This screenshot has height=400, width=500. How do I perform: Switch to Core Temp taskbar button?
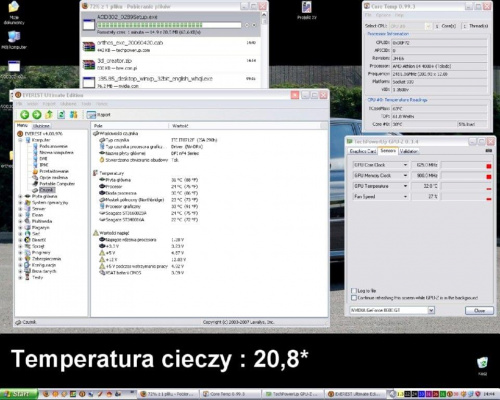click(x=230, y=394)
